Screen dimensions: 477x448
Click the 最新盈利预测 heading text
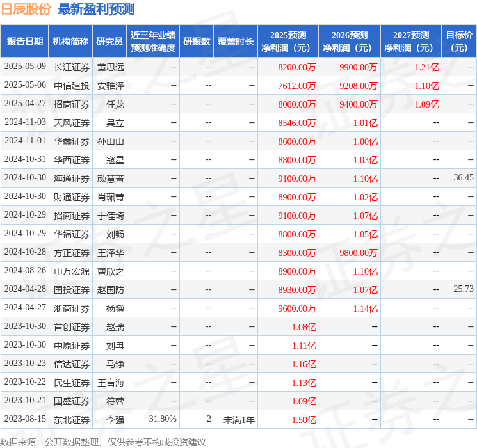[x=96, y=9]
